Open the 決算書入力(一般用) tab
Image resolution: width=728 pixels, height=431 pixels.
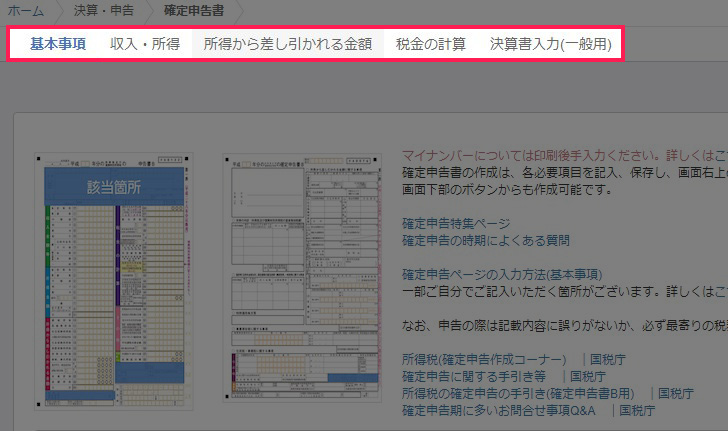[x=550, y=45]
